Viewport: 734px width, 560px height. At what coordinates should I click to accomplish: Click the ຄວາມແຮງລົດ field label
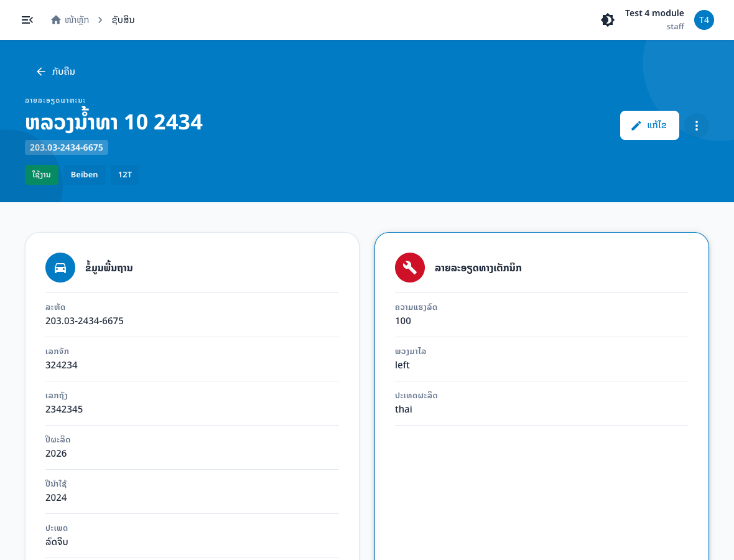tap(416, 307)
